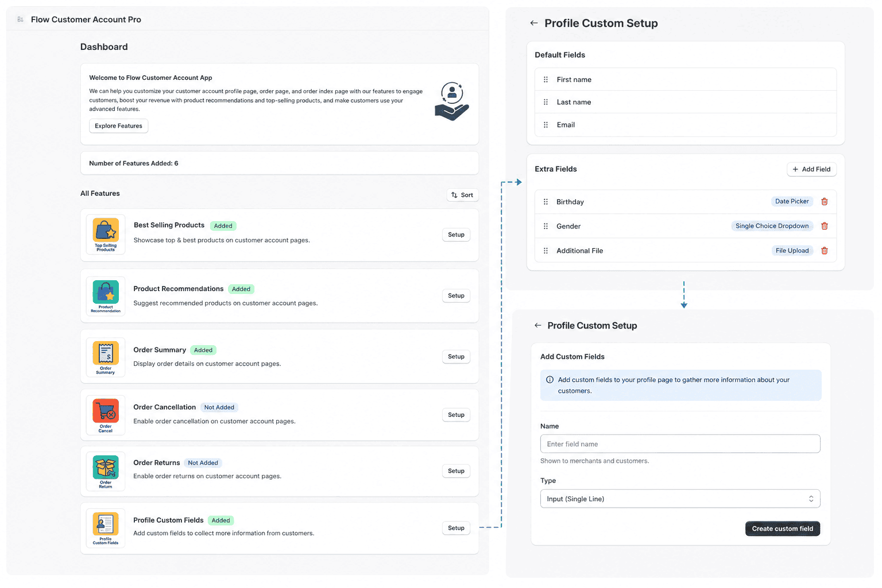Focus the Enter field name input
This screenshot has height=588, width=882.
(680, 444)
